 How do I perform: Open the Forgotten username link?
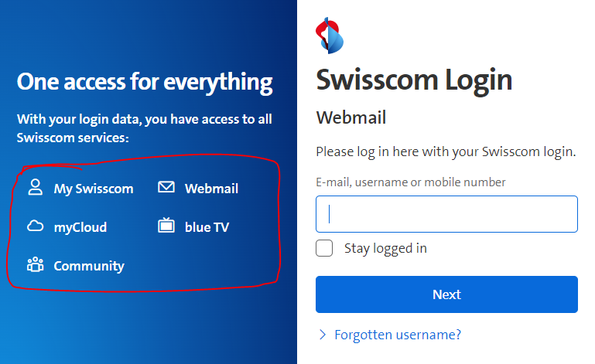click(x=398, y=335)
